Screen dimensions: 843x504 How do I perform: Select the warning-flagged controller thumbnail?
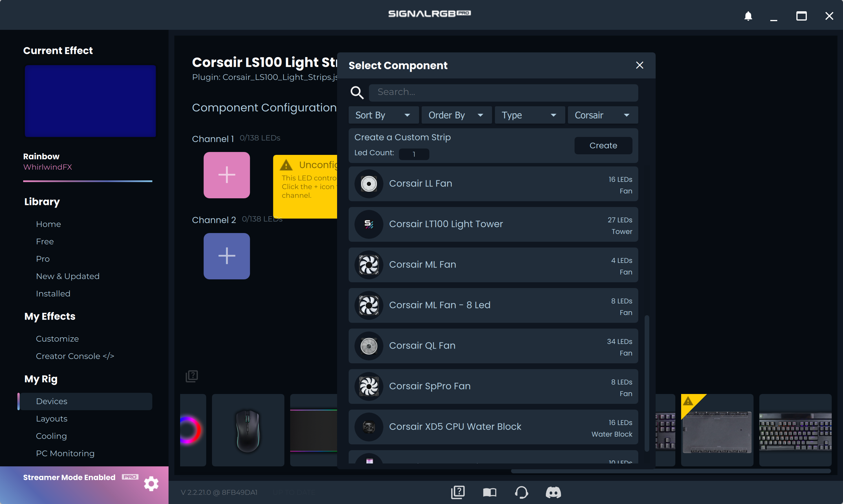point(717,430)
